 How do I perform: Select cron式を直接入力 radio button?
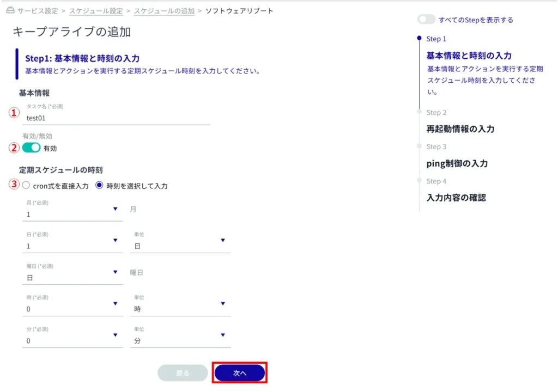[26, 185]
